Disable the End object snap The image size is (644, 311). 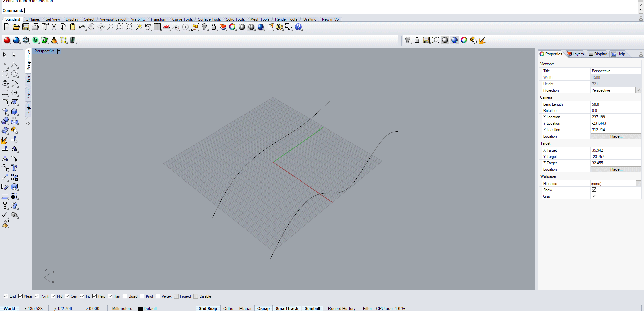coord(6,296)
